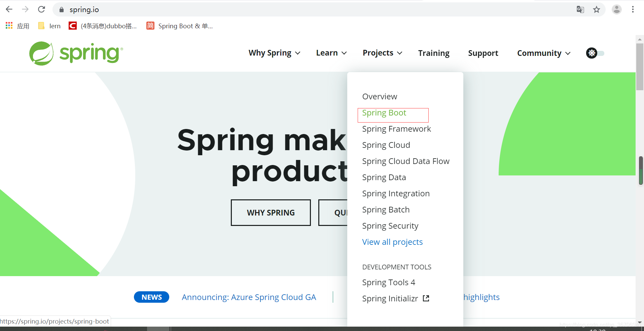Open the Training page
The width and height of the screenshot is (644, 331).
click(x=434, y=53)
